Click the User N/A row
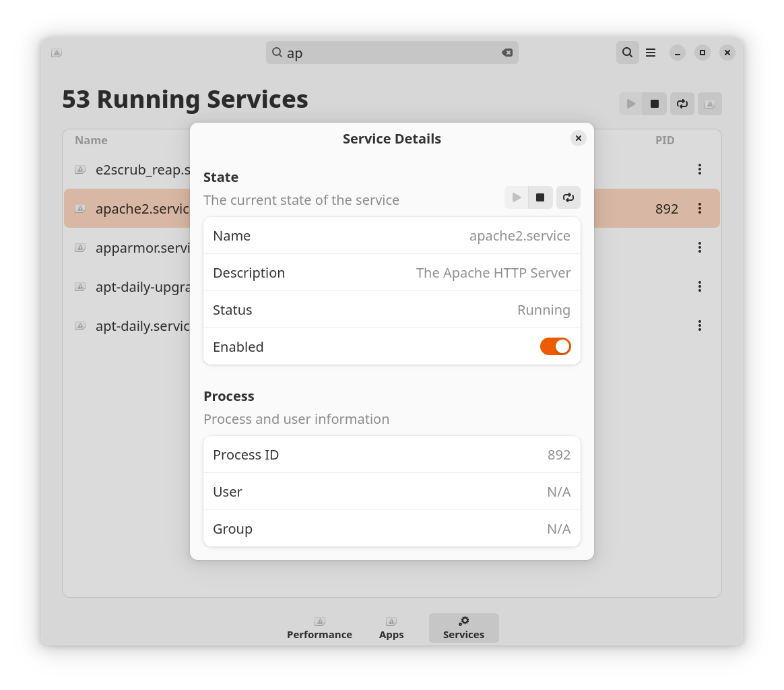 click(392, 491)
